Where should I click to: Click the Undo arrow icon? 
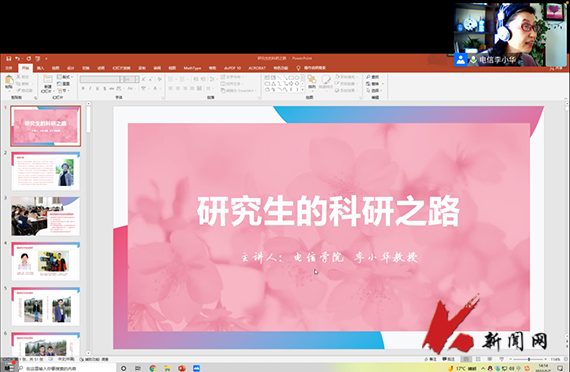17,58
